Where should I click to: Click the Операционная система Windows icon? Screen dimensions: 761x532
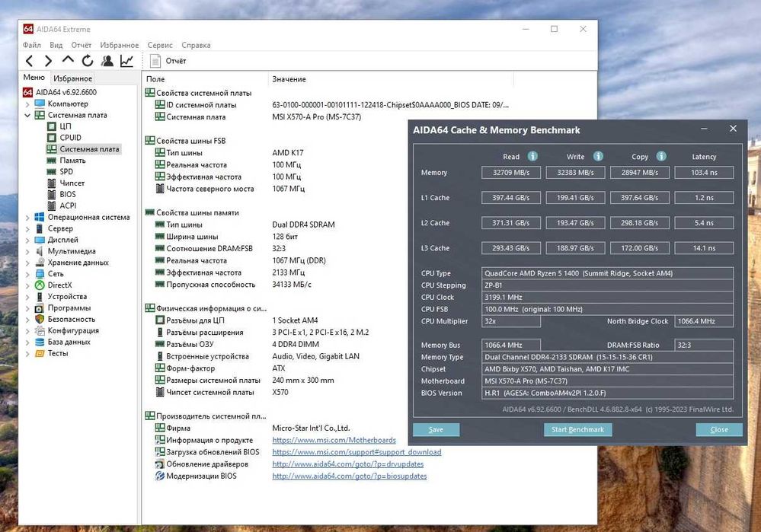point(40,217)
